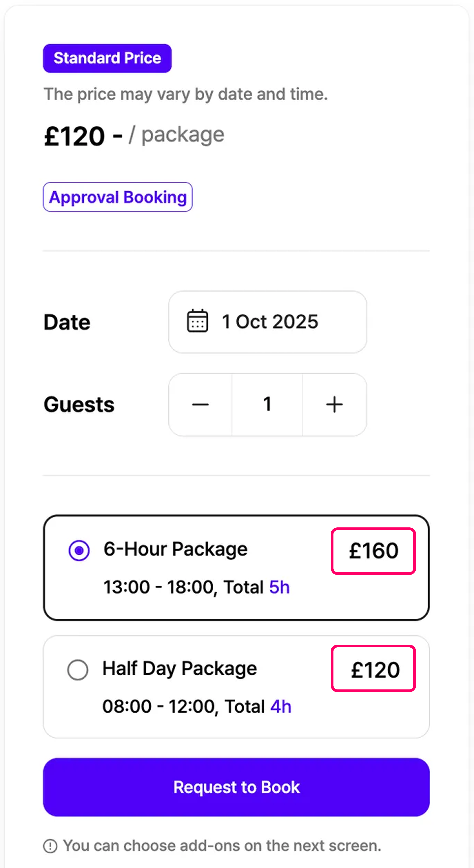Screen dimensions: 474x868
Task: Click the Standard Price tag
Action: coord(107,58)
